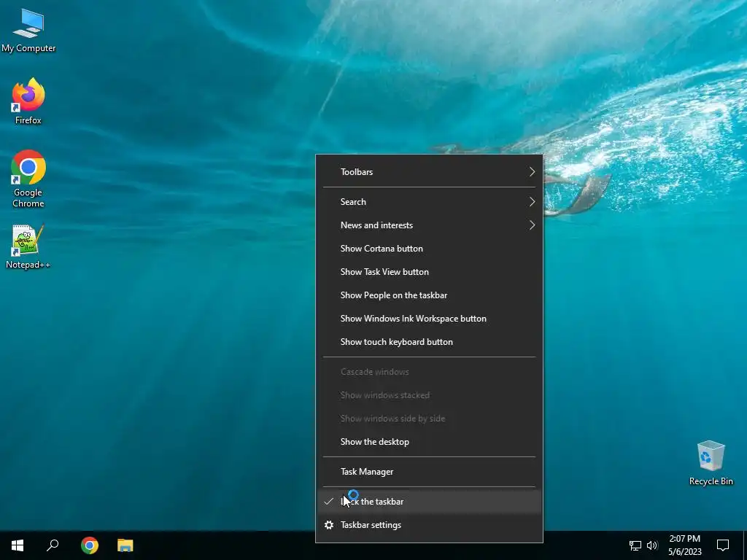747x560 pixels.
Task: Click the greyed Cascade windows entry
Action: [x=429, y=372]
